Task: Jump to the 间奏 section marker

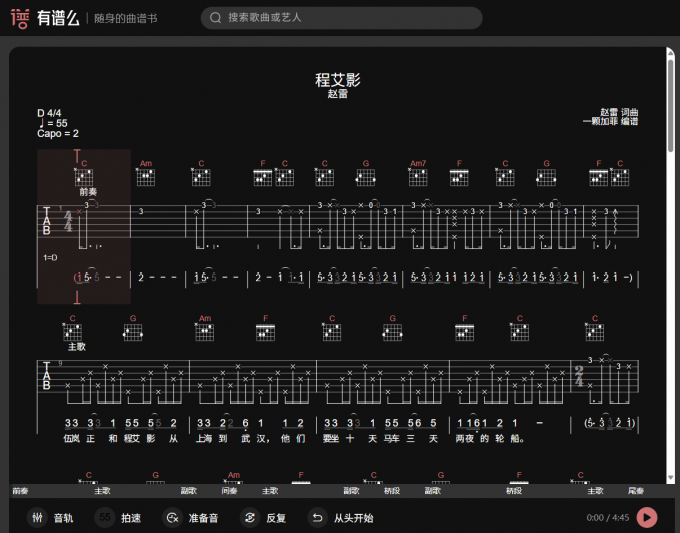Action: [228, 491]
